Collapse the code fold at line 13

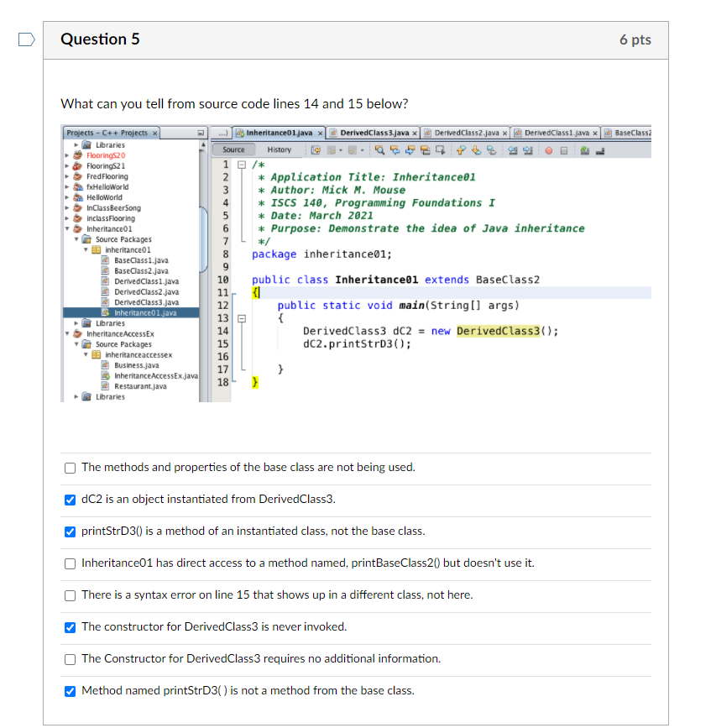click(242, 318)
